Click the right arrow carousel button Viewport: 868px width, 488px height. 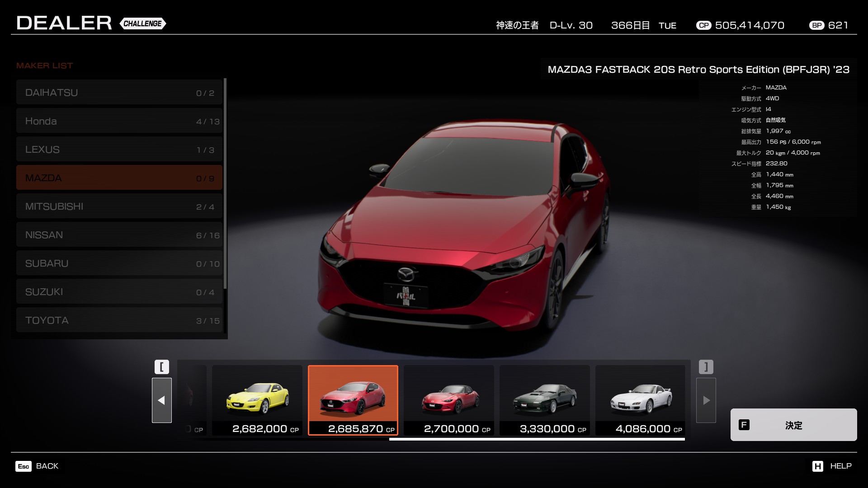(706, 400)
